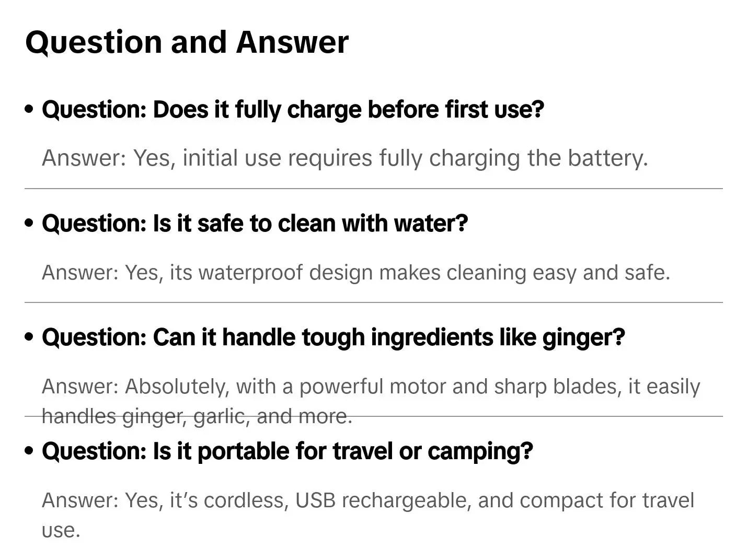Viewport: 747px width, 560px height.
Task: Click the divider beneath the waterproof design answer
Action: click(x=374, y=302)
